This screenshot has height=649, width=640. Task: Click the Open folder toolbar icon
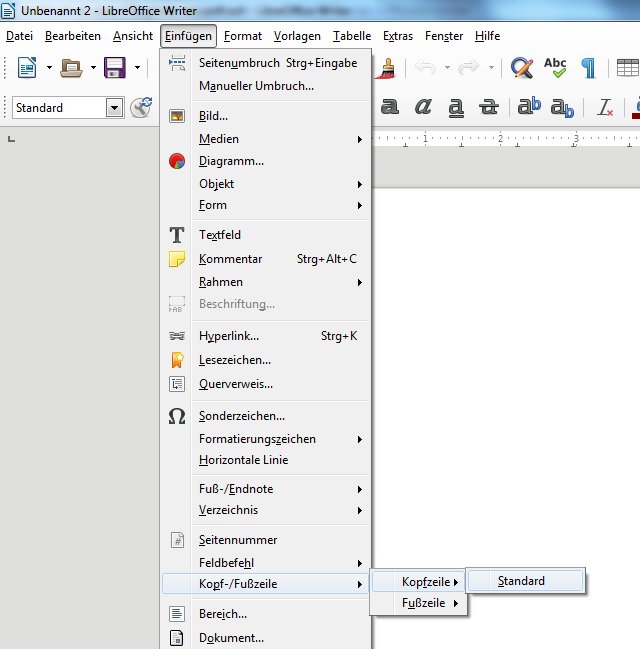click(71, 67)
